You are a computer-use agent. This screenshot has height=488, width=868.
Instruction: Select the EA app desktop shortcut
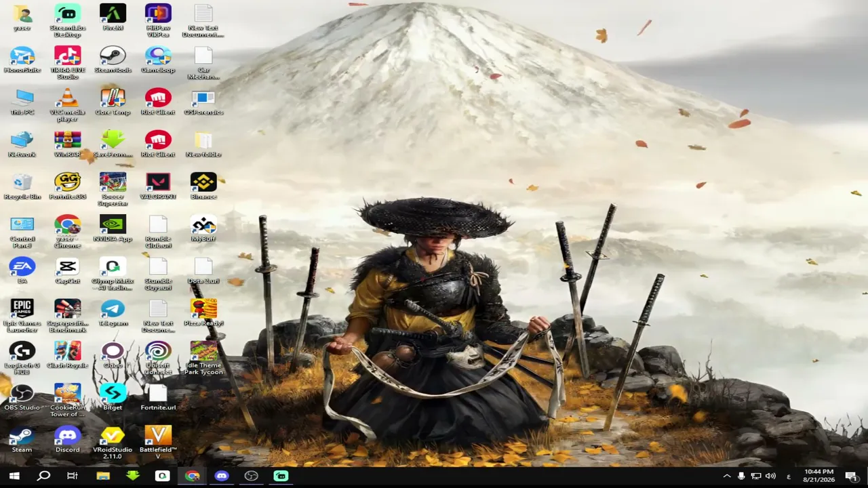pyautogui.click(x=22, y=270)
